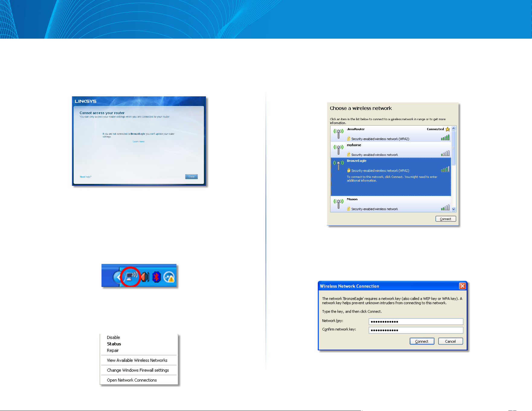532x411 pixels.
Task: Click the myhome network antenna icon
Action: point(338,149)
